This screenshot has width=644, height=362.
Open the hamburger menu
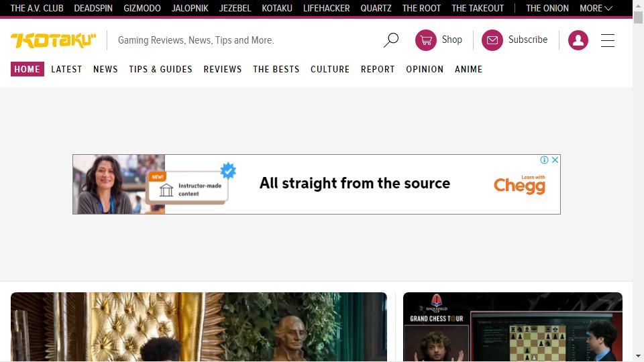[608, 40]
